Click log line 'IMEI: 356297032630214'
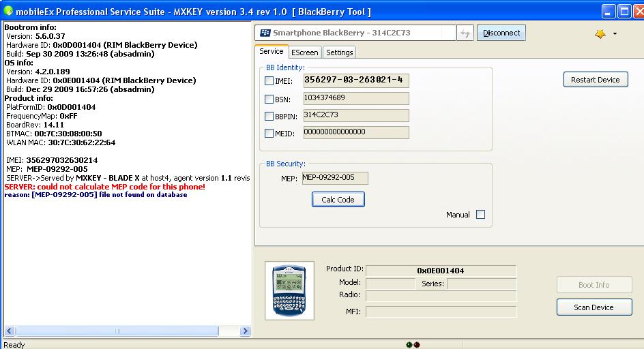Image resolution: width=644 pixels, height=349 pixels. click(x=52, y=160)
